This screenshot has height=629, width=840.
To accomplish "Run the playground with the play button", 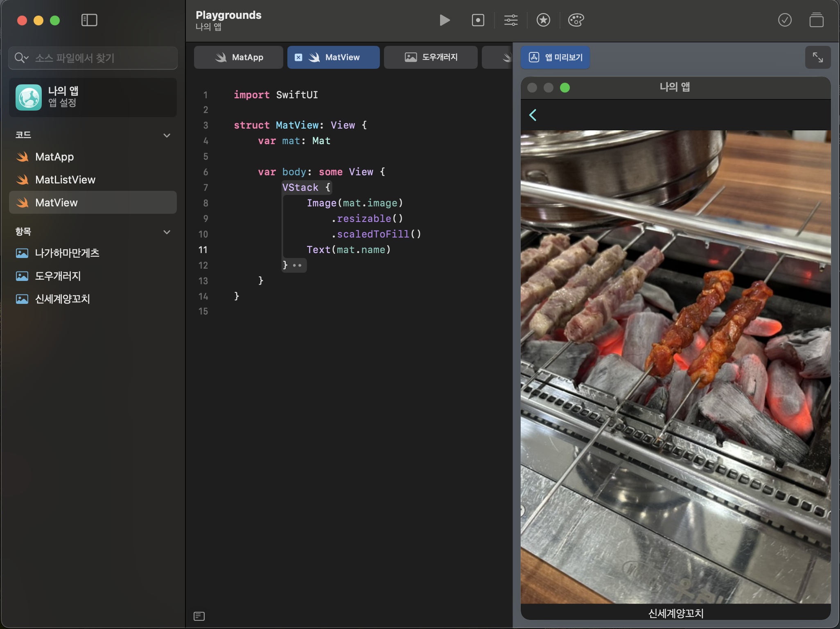I will 445,20.
